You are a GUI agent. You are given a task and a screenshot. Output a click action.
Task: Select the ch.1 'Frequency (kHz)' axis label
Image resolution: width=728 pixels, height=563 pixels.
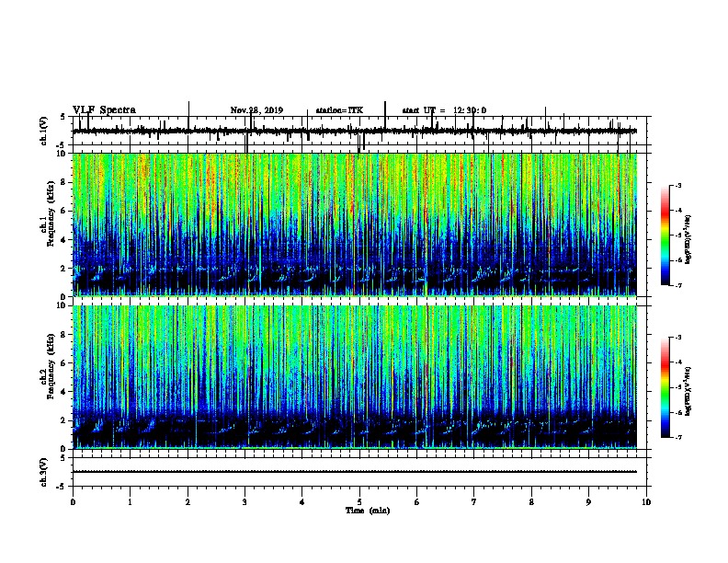tap(51, 214)
